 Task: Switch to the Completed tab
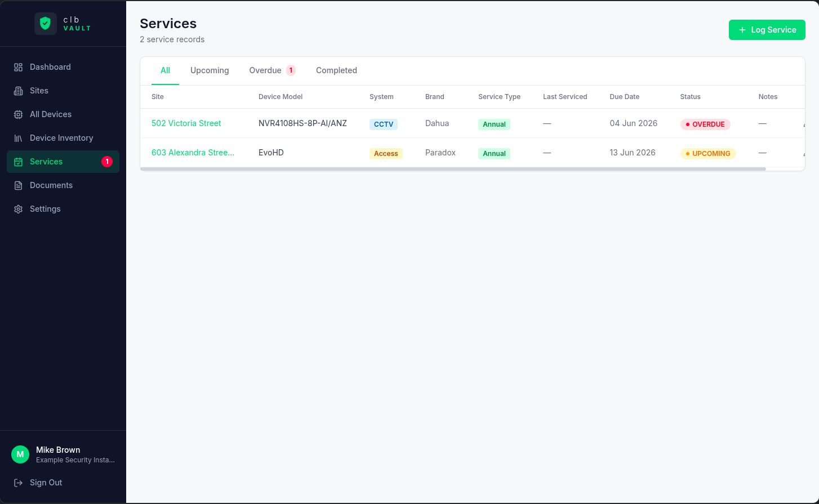[336, 70]
